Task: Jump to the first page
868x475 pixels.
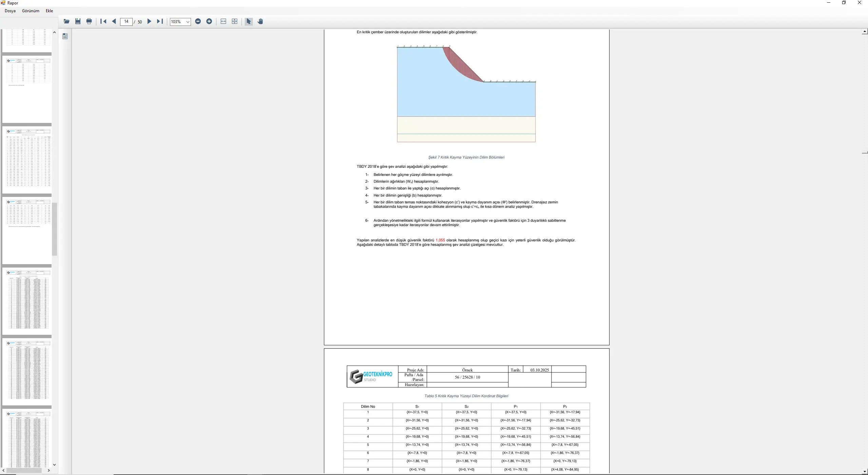Action: coord(103,21)
